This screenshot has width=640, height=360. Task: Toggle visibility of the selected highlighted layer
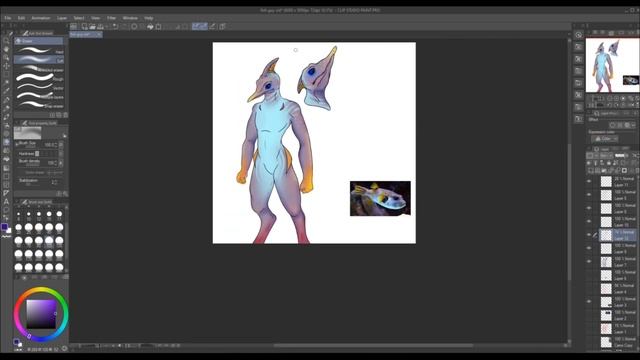(589, 235)
